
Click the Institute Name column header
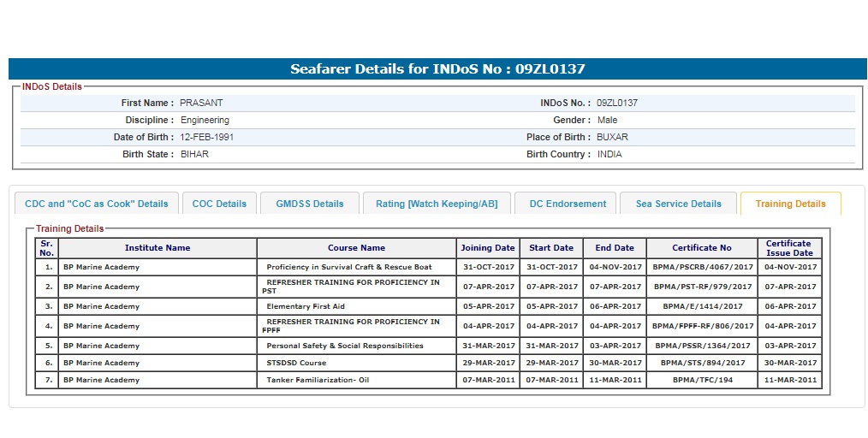158,248
